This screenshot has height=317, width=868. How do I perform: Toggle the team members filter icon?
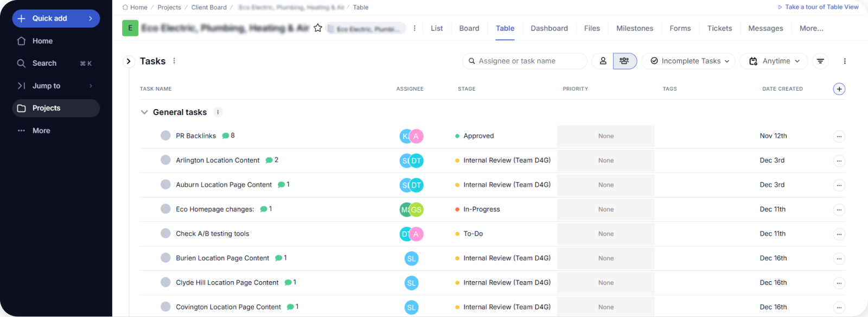pyautogui.click(x=624, y=61)
